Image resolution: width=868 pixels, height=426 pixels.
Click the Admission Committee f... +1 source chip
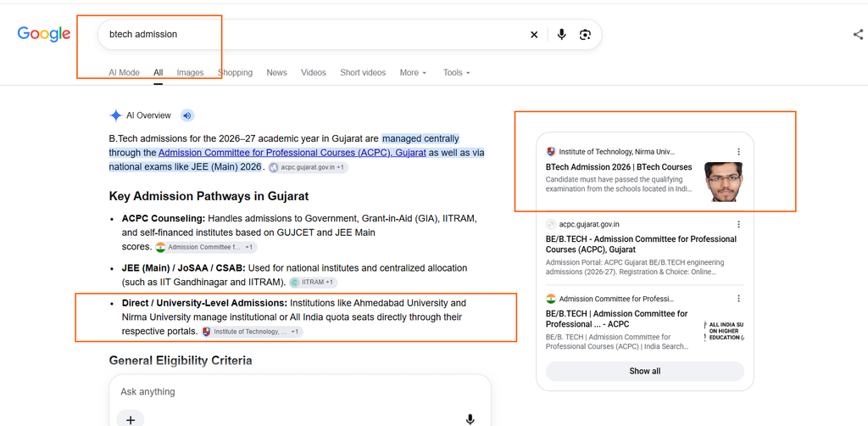206,247
